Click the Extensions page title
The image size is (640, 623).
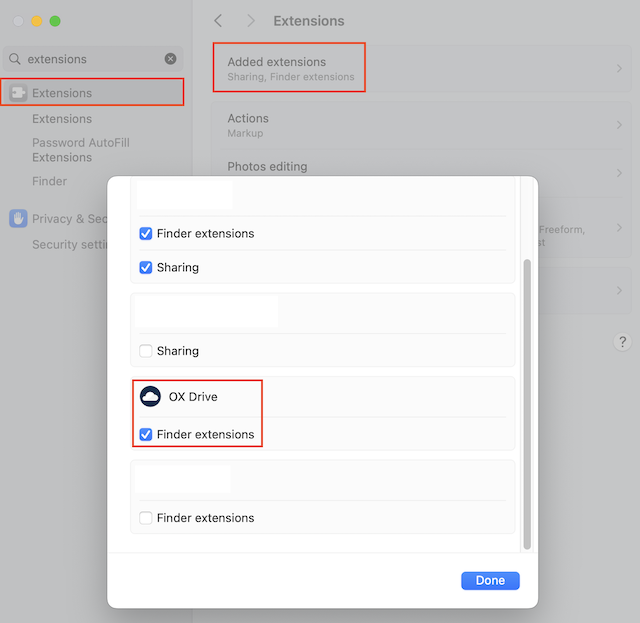pos(309,21)
